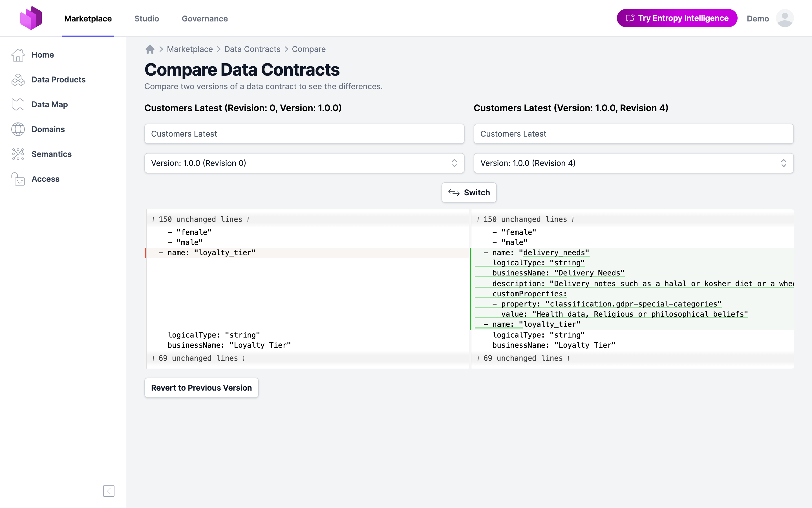Open the Marketplace tab
This screenshot has height=508, width=812.
pyautogui.click(x=88, y=18)
